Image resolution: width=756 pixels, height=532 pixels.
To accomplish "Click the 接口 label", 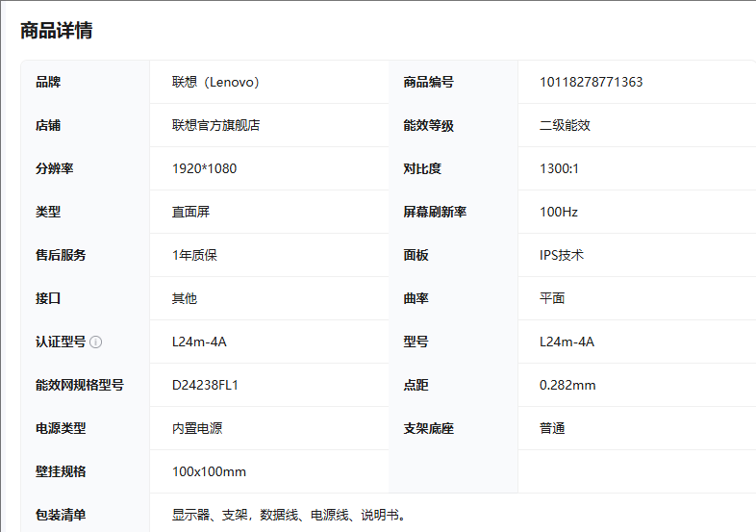I will (48, 298).
